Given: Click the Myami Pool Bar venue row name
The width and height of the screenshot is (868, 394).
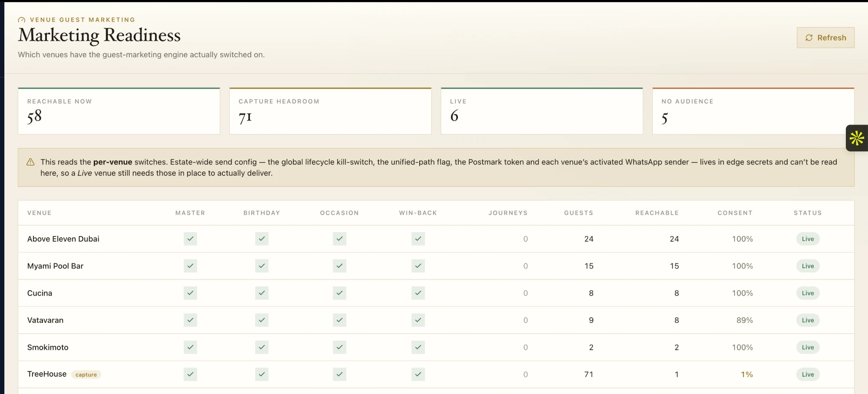Looking at the screenshot, I should (x=55, y=266).
